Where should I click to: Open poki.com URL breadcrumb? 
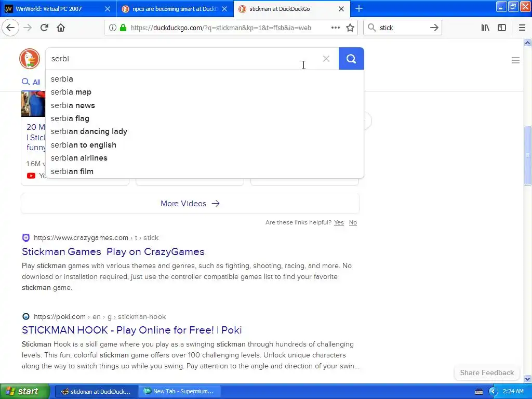click(x=100, y=316)
